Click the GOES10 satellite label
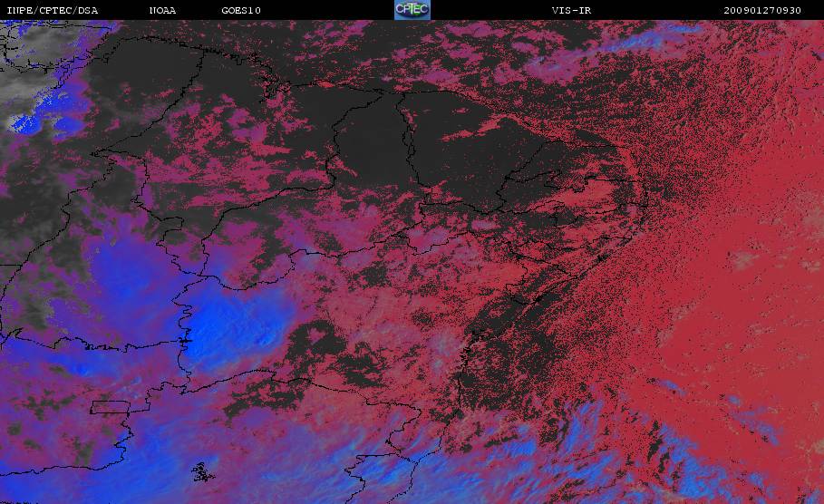Image resolution: width=824 pixels, height=504 pixels. tap(241, 11)
